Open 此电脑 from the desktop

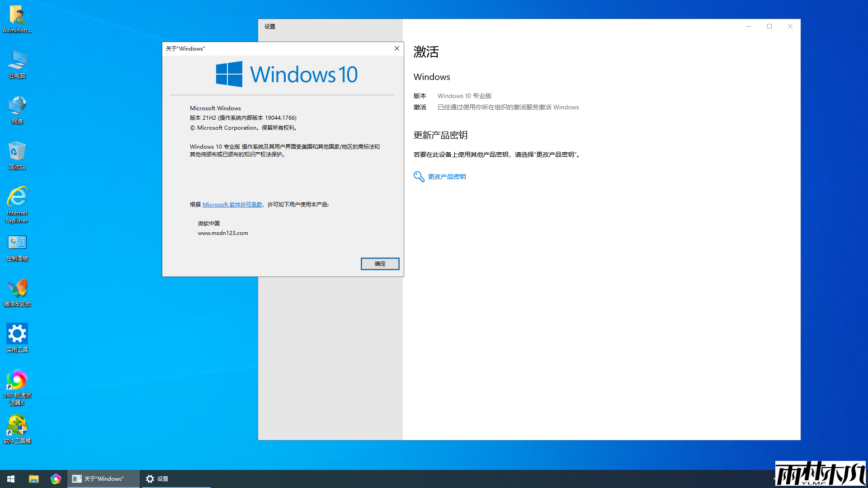(17, 63)
